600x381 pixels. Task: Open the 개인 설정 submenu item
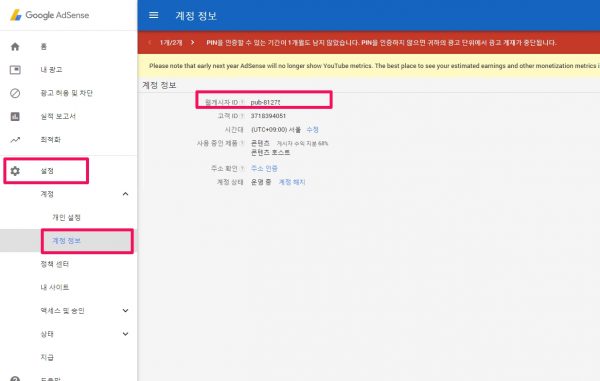(67, 217)
